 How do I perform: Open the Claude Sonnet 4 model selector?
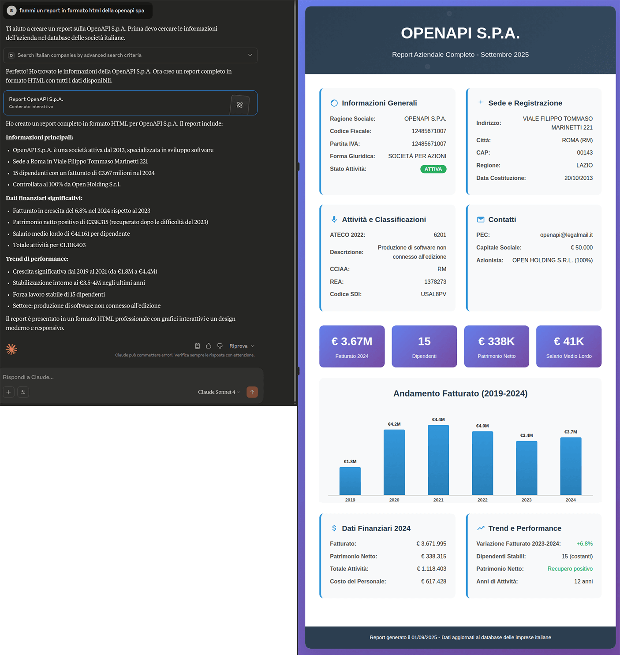219,392
